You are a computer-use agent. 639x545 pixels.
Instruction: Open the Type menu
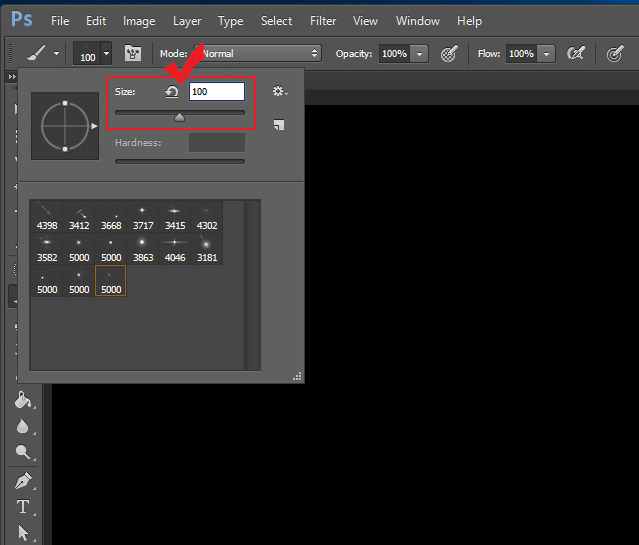230,21
